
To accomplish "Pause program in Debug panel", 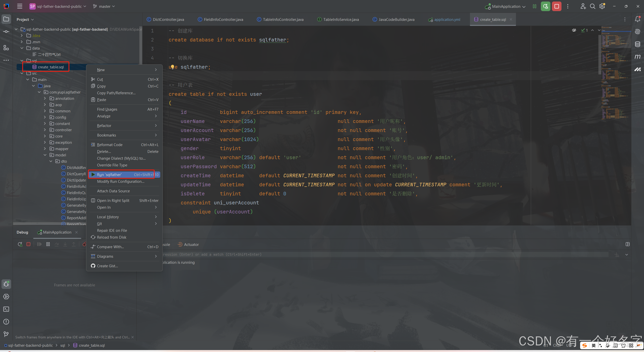I will pos(48,244).
